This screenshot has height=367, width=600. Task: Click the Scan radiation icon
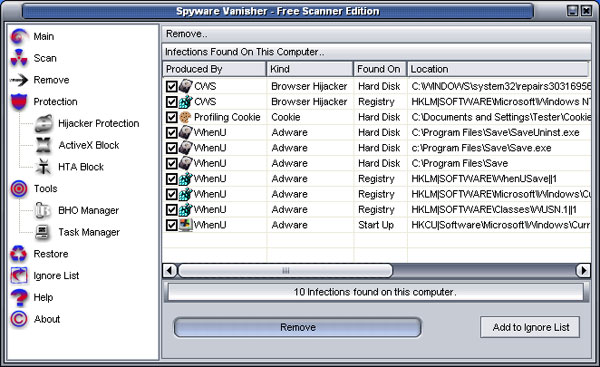(19, 58)
